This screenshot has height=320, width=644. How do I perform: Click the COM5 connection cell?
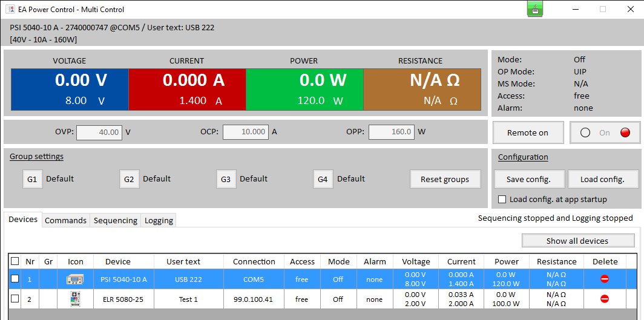[x=254, y=279]
